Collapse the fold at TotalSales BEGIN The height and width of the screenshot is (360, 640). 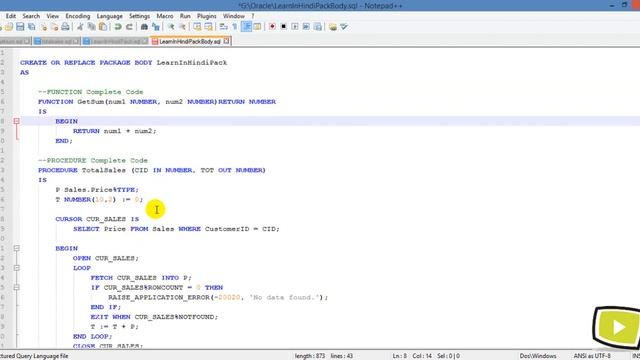tap(16, 248)
